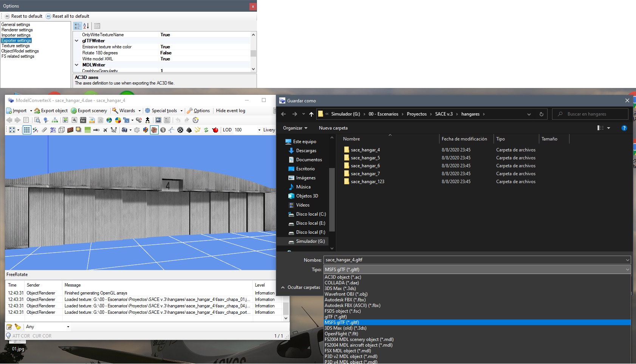Image resolution: width=636 pixels, height=364 pixels.
Task: Click the 'Reset all to default' button
Action: 68,16
